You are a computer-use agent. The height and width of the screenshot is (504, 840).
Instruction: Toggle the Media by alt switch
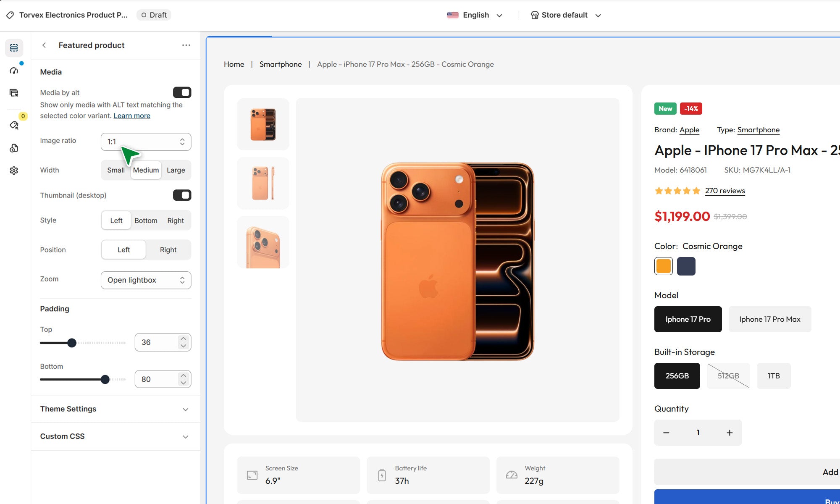point(182,92)
